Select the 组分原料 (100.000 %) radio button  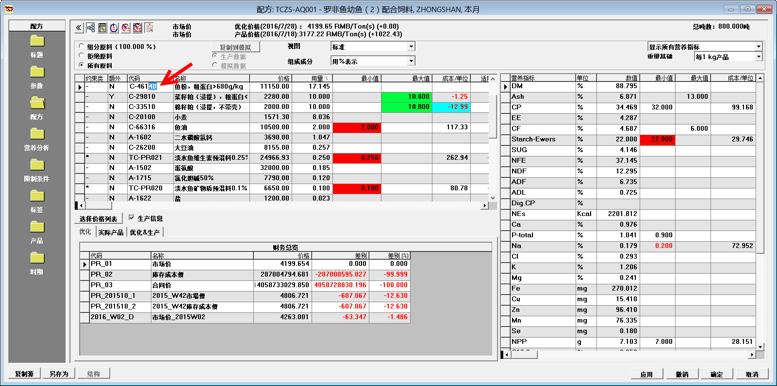pyautogui.click(x=81, y=47)
